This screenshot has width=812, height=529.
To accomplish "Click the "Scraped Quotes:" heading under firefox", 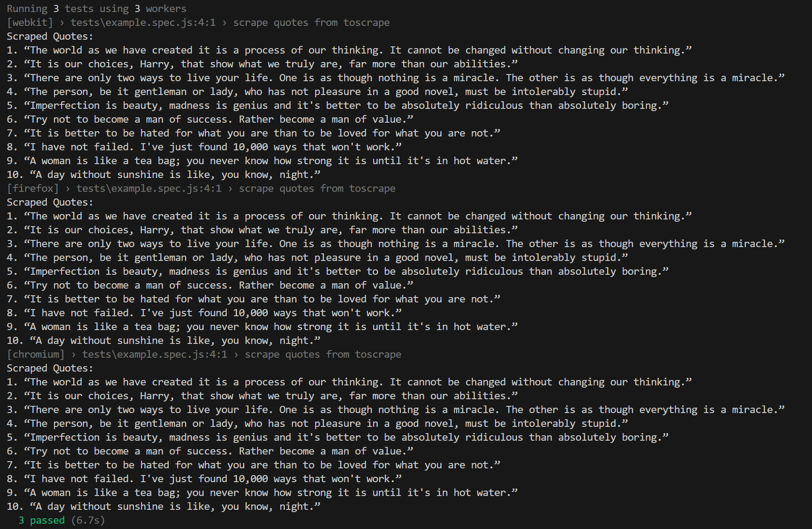I will (x=50, y=203).
